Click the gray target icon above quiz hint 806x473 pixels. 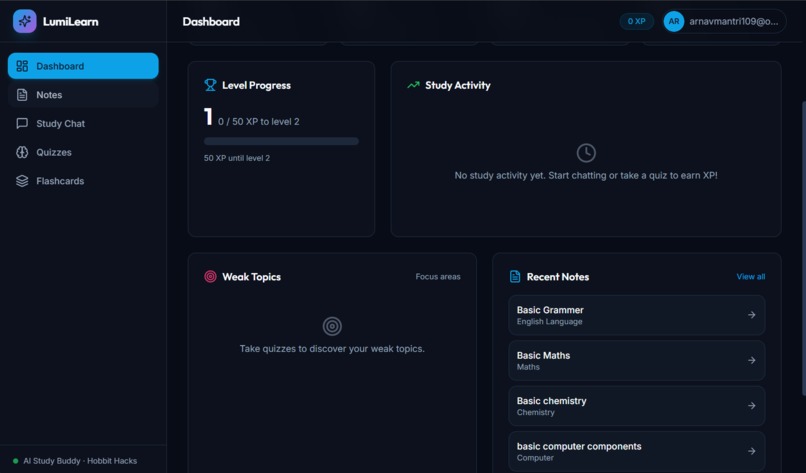pyautogui.click(x=332, y=326)
